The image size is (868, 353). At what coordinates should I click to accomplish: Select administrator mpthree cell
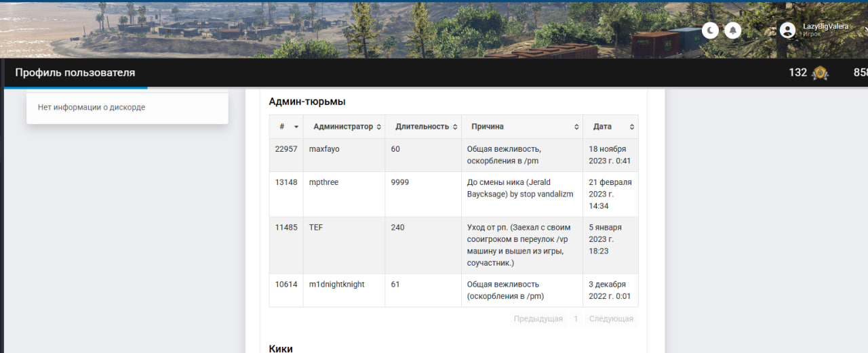point(344,194)
